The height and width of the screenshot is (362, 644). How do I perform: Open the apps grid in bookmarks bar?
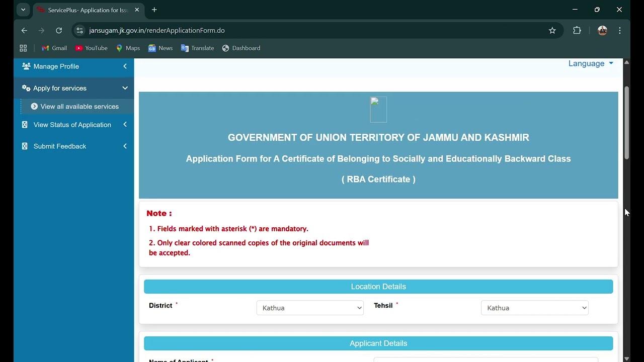[23, 48]
